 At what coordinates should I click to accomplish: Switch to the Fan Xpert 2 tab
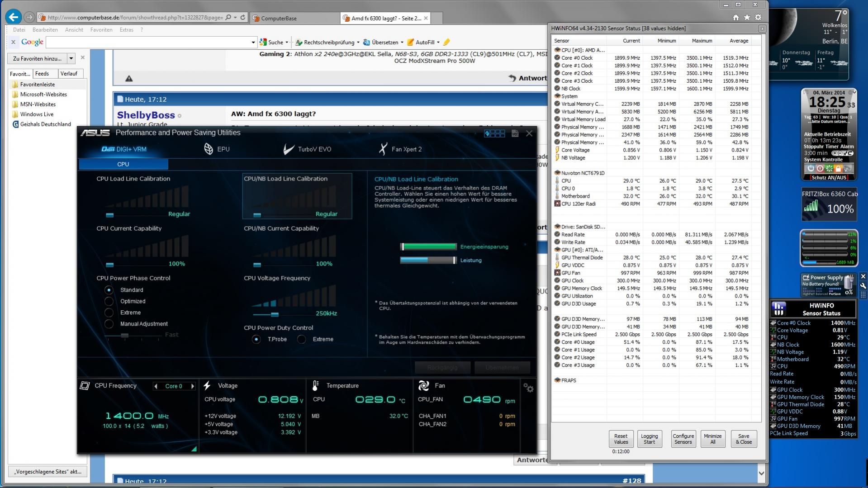400,149
